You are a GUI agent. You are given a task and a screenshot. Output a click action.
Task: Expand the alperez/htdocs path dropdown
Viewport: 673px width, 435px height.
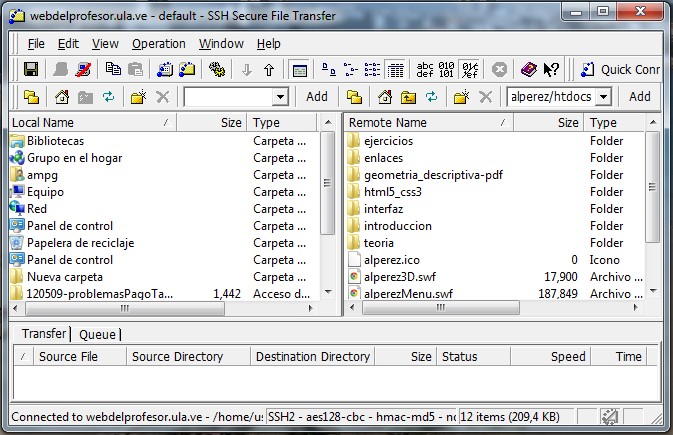603,97
